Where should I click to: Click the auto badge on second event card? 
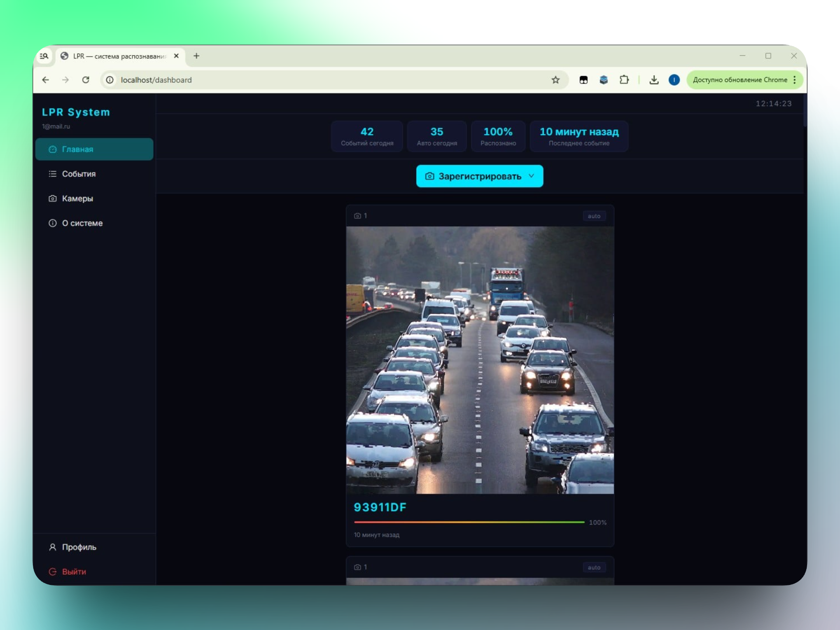click(594, 567)
